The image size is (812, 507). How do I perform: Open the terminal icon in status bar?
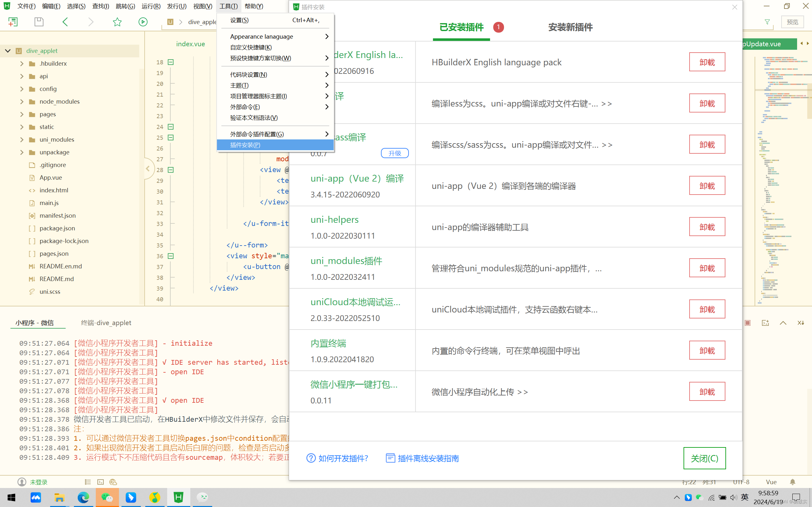click(100, 482)
